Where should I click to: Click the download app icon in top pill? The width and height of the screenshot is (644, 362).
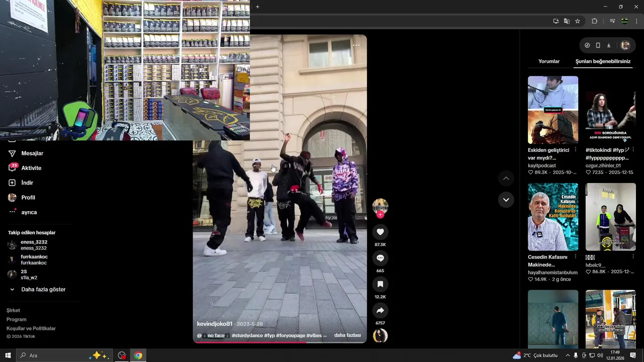[608, 45]
